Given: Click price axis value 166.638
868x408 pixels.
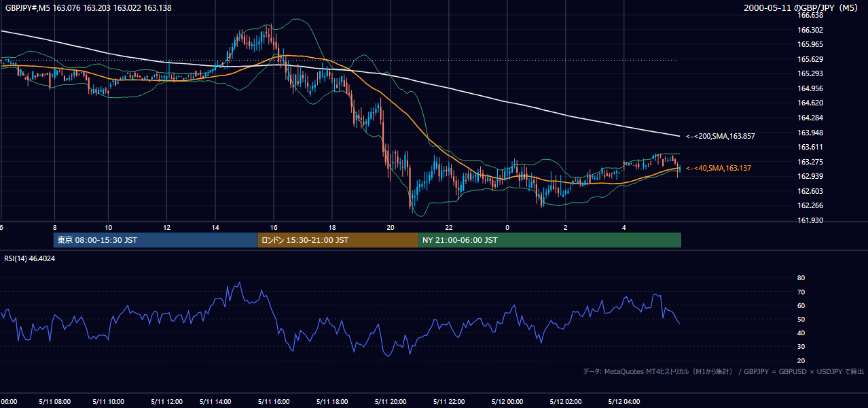Looking at the screenshot, I should (810, 15).
